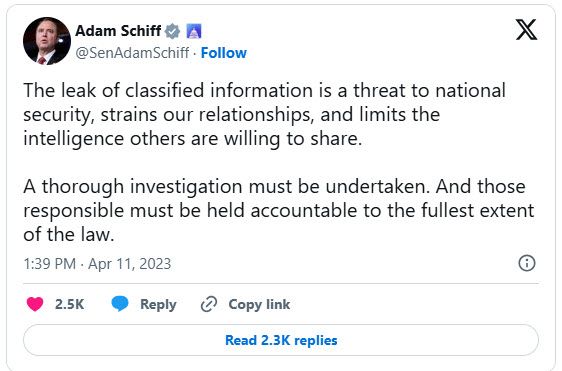The width and height of the screenshot is (562, 371).
Task: Click the Capitol building affiliation badge
Action: (x=194, y=31)
